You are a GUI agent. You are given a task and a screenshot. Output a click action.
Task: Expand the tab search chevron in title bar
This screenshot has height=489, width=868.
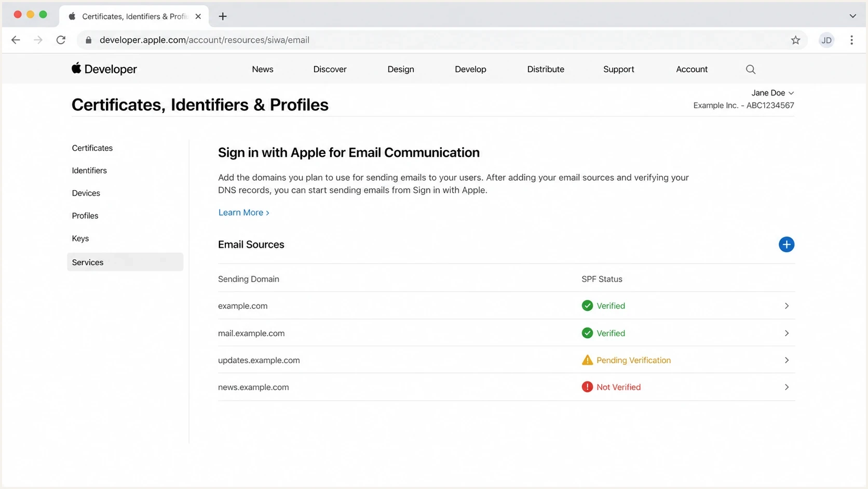(x=852, y=16)
